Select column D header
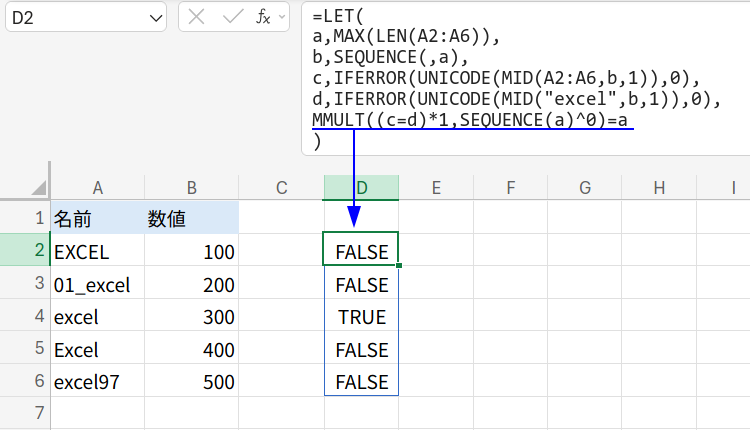This screenshot has width=750, height=430. [361, 187]
